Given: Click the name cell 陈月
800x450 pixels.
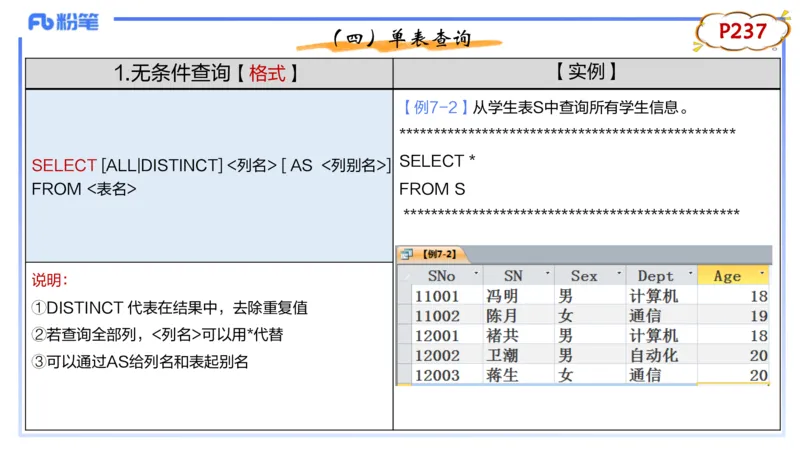Looking at the screenshot, I should (519, 316).
